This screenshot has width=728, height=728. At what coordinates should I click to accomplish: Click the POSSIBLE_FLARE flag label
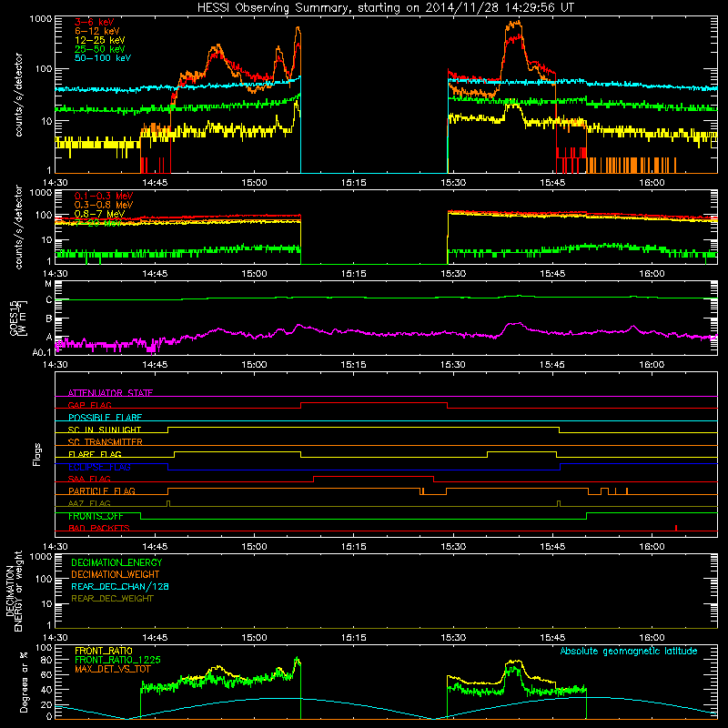(105, 418)
